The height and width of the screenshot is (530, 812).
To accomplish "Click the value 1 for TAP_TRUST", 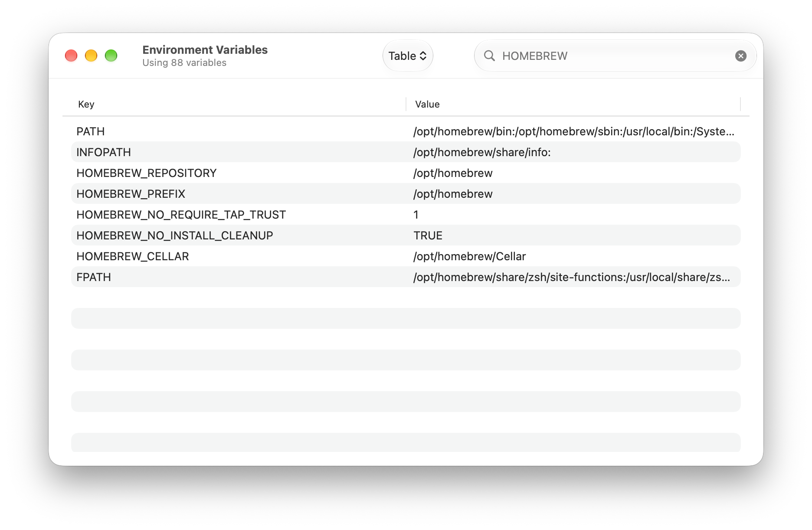I will (416, 215).
